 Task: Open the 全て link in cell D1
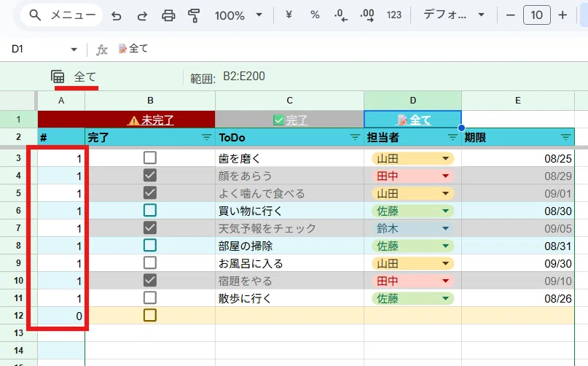click(414, 120)
